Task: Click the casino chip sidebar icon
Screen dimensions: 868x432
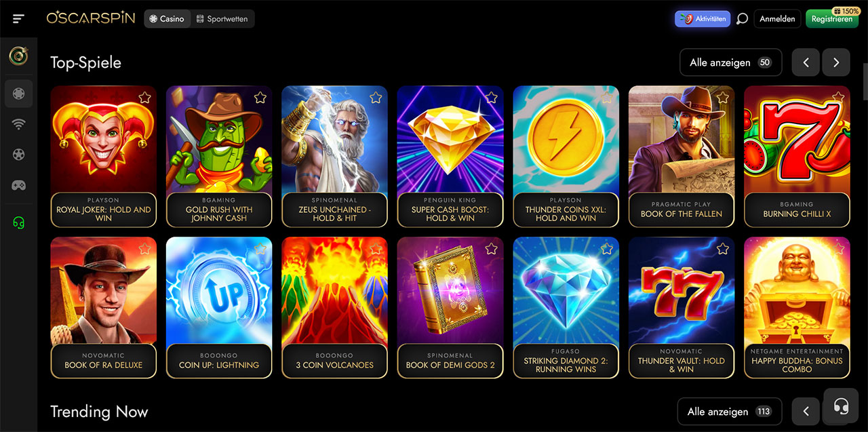Action: [x=18, y=93]
